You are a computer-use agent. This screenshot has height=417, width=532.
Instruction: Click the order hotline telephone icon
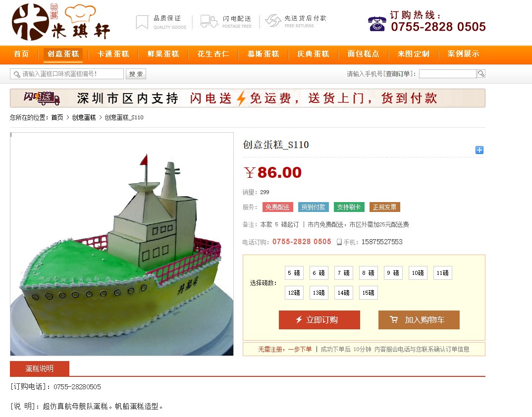click(376, 23)
